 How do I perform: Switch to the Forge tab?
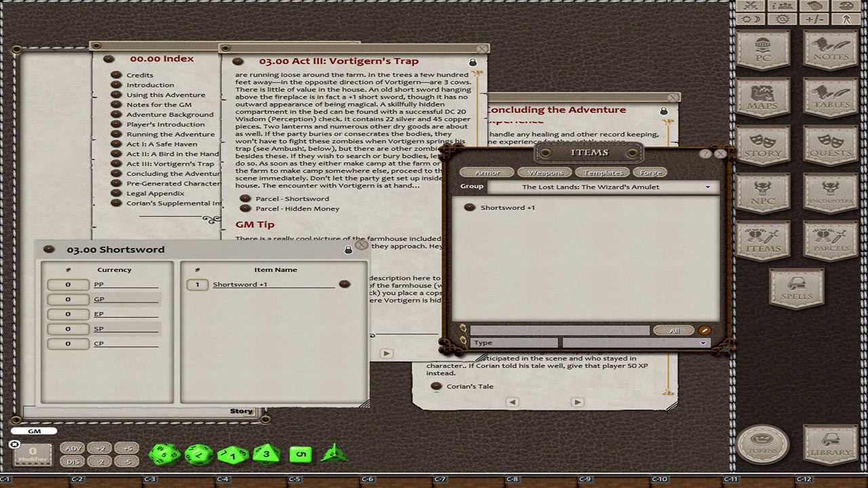tap(650, 172)
